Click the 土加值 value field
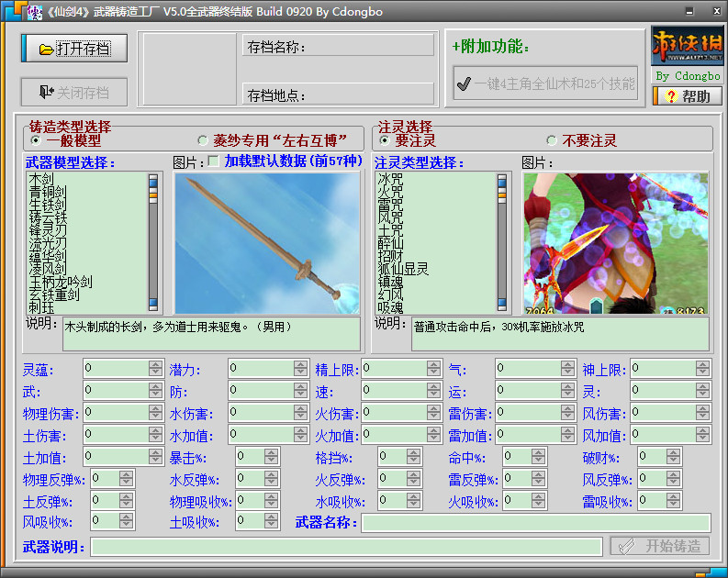Viewport: 728px width, 578px height. pos(117,457)
